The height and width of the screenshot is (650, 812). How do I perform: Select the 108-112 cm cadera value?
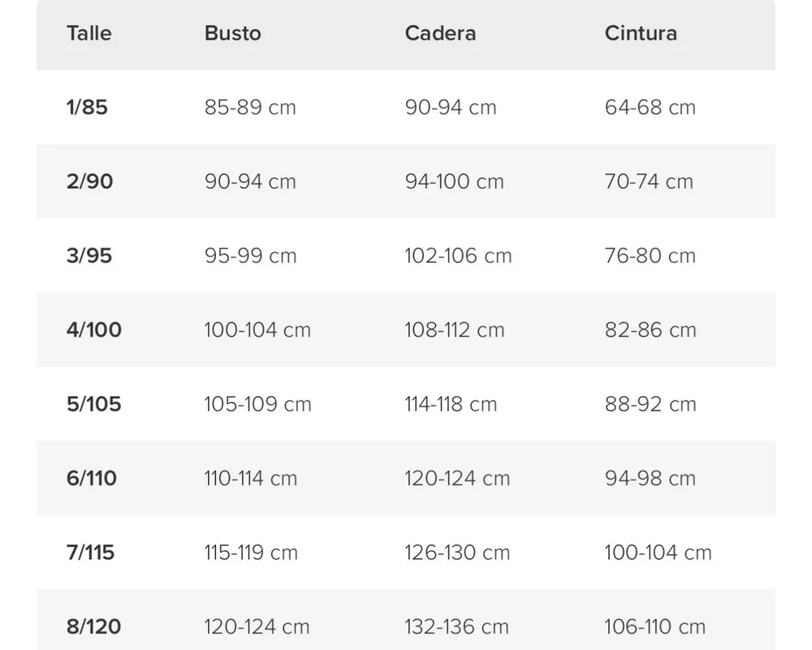point(454,329)
